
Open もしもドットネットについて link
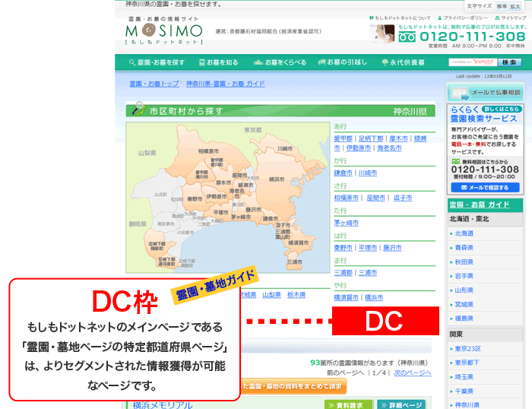(400, 18)
